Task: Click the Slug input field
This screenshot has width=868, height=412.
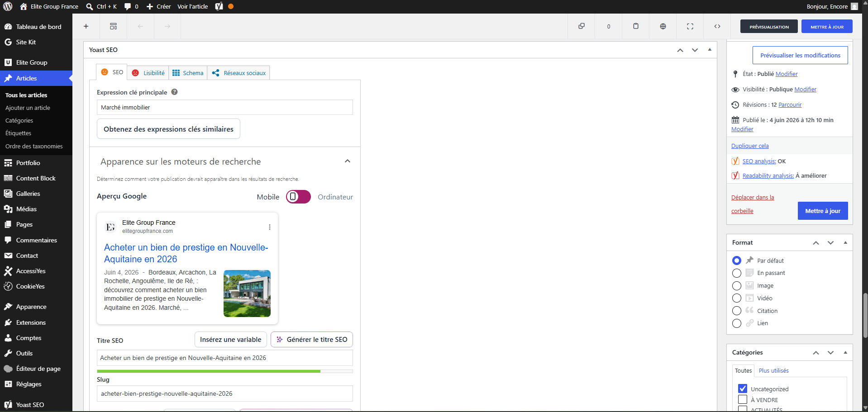Action: click(225, 393)
